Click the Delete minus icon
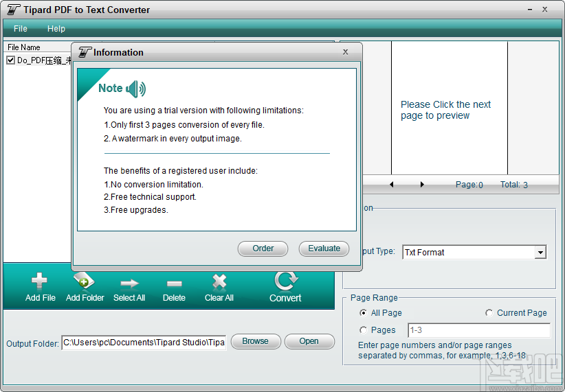The image size is (565, 392). click(x=175, y=284)
